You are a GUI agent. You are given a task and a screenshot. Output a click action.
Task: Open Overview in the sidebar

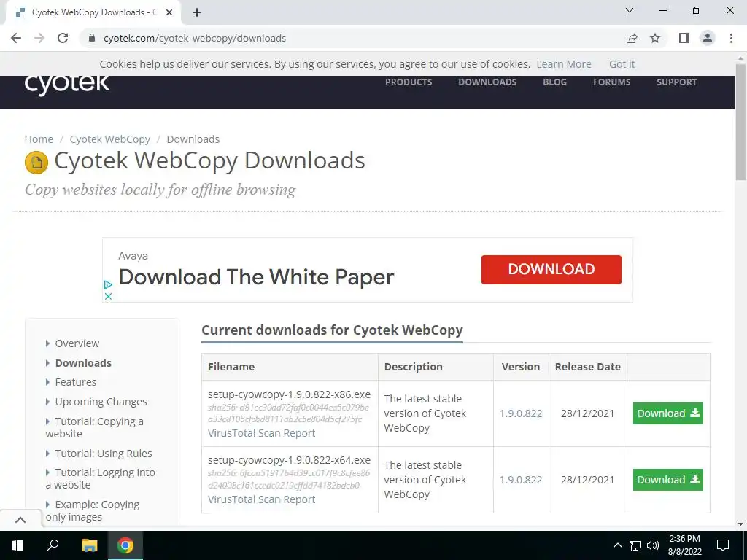77,343
